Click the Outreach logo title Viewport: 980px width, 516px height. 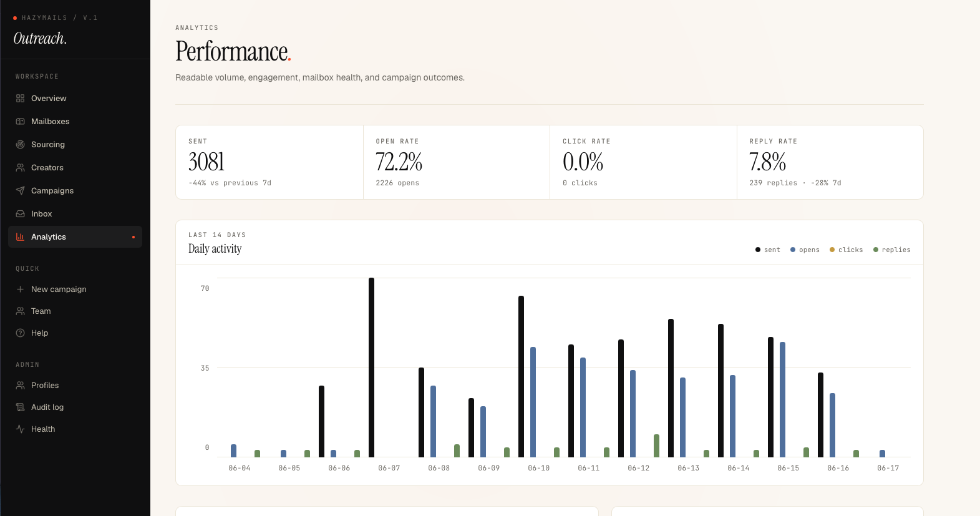coord(40,39)
